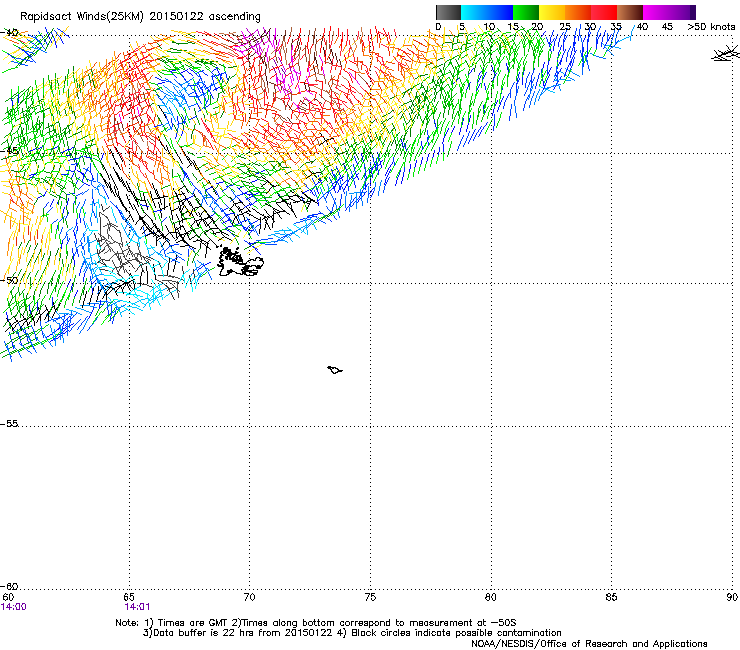Click the small island outline near 73E, 53S
The height and width of the screenshot is (650, 740).
(335, 370)
